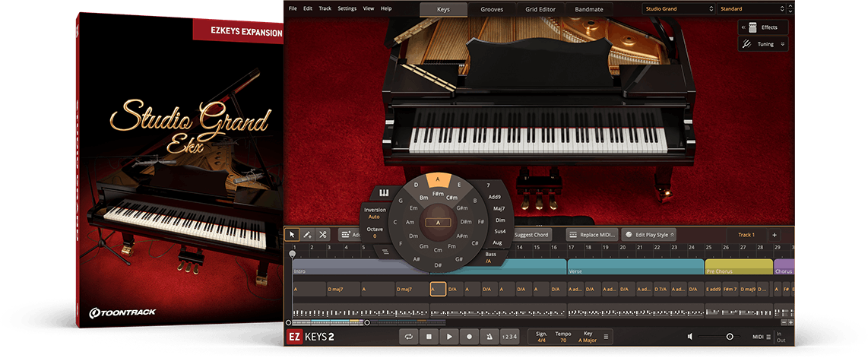Image resolution: width=868 pixels, height=358 pixels.
Task: Collapse the Effects panel arrows
Action: click(743, 27)
